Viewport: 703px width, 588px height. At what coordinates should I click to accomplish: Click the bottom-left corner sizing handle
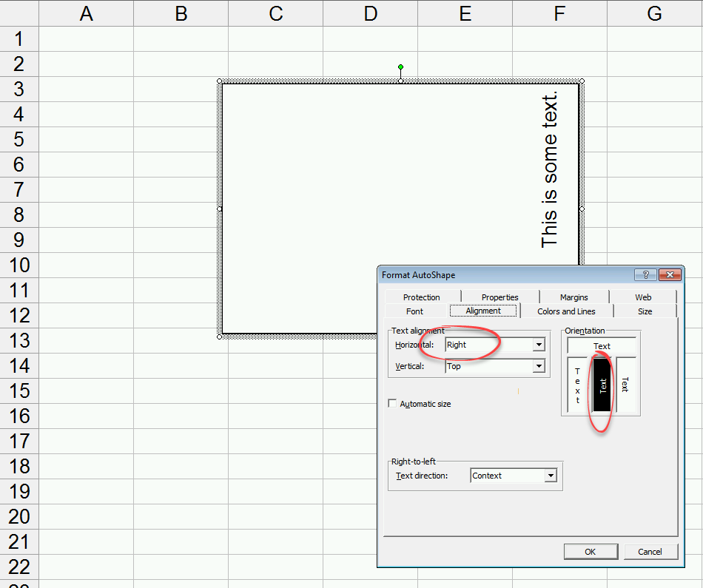point(219,337)
